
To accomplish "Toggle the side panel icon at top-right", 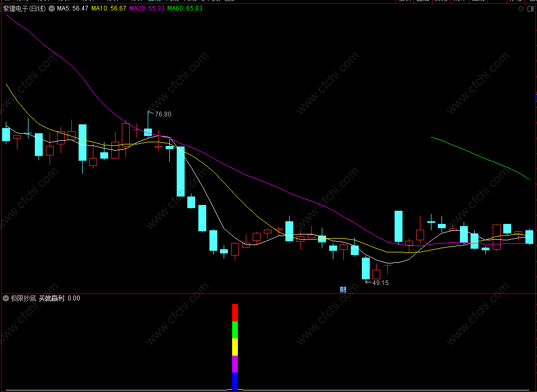I will pos(531,9).
